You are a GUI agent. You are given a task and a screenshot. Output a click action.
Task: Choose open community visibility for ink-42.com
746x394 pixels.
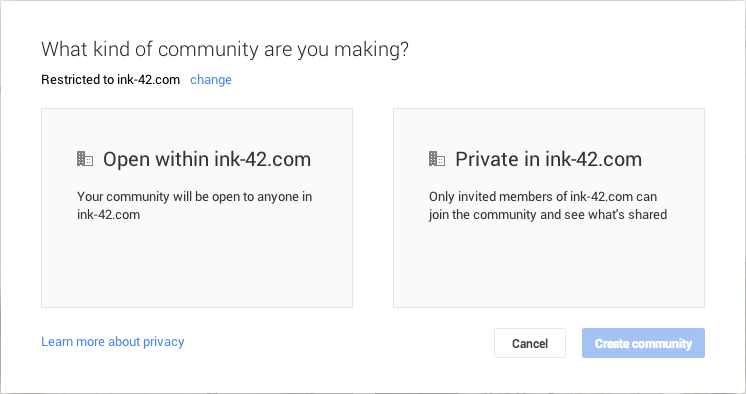tap(197, 208)
